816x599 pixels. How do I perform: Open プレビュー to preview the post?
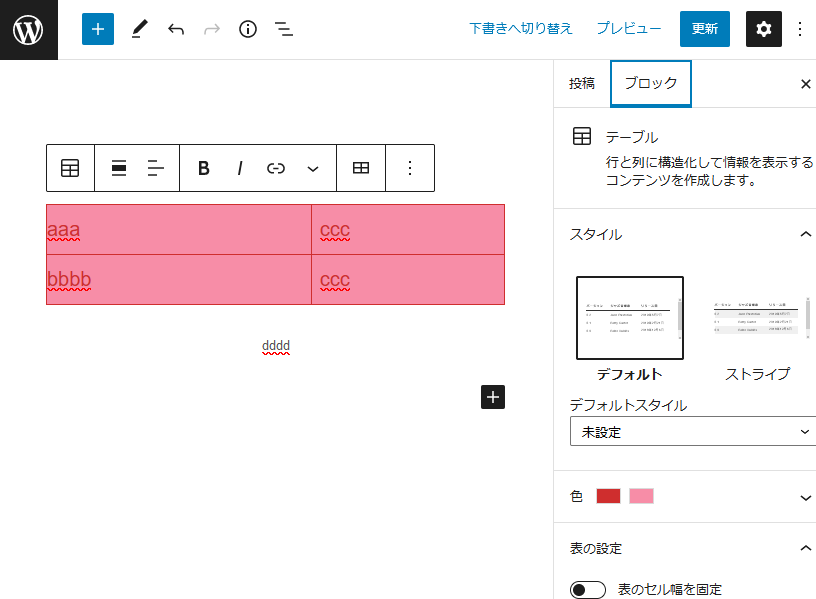click(627, 29)
